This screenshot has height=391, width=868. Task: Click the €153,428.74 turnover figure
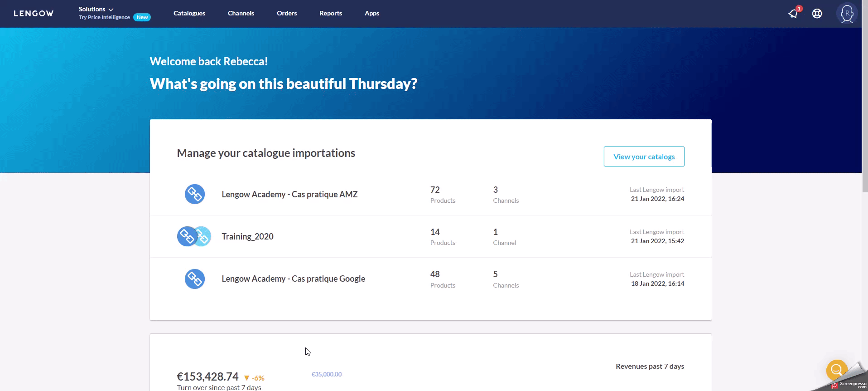pyautogui.click(x=207, y=376)
